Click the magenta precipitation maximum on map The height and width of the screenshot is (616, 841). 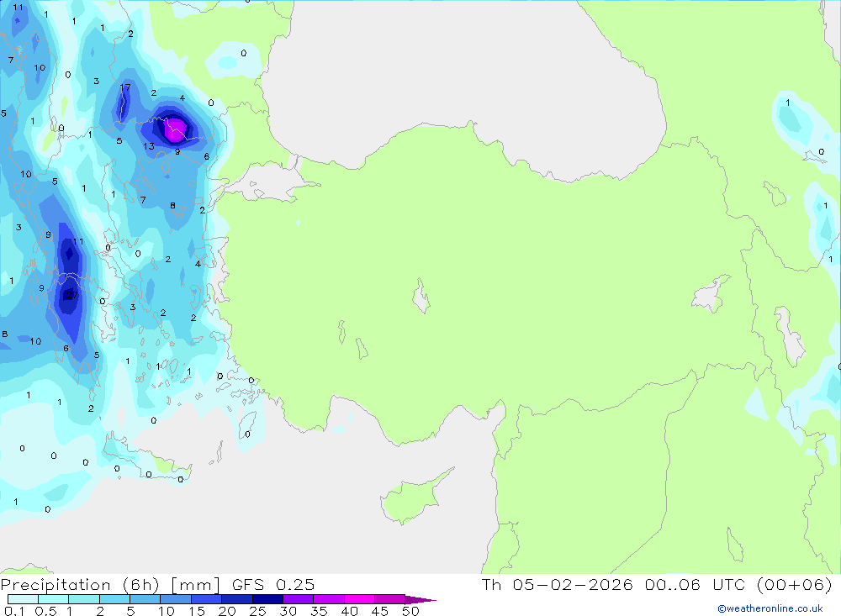[176, 130]
